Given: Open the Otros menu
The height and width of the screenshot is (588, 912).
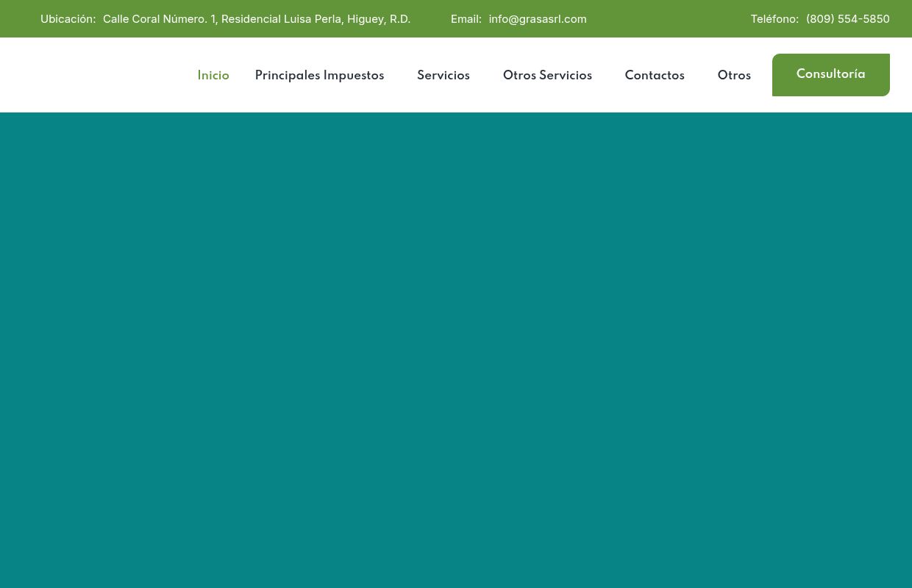Looking at the screenshot, I should [734, 76].
